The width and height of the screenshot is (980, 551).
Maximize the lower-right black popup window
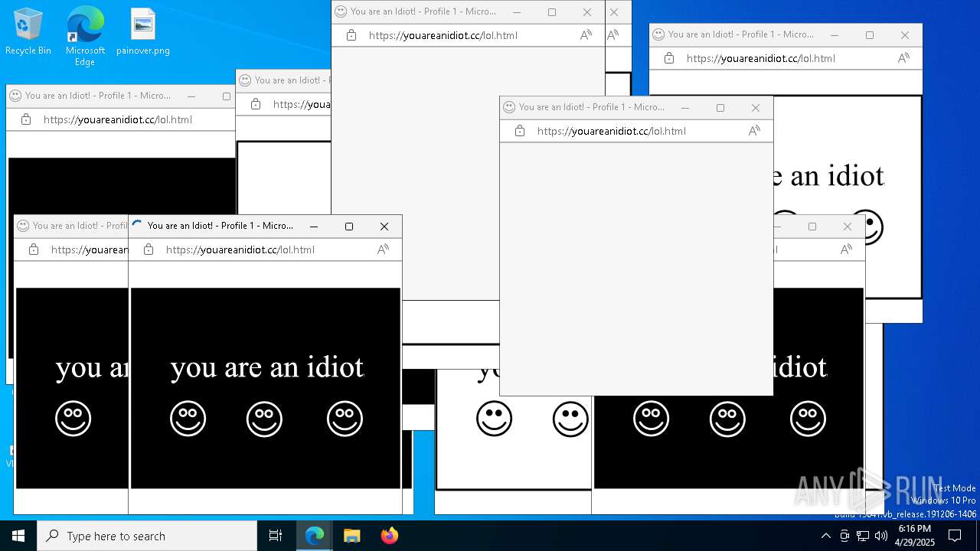coord(812,227)
